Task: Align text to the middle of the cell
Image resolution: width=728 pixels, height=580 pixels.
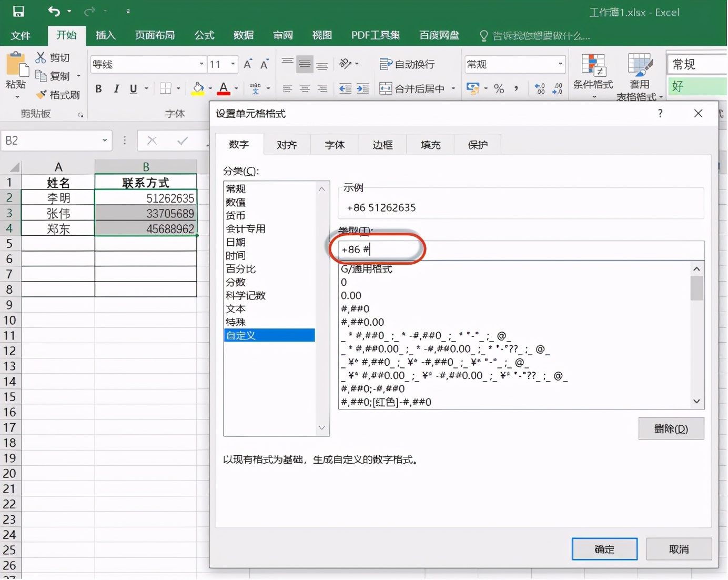Action: 305,64
